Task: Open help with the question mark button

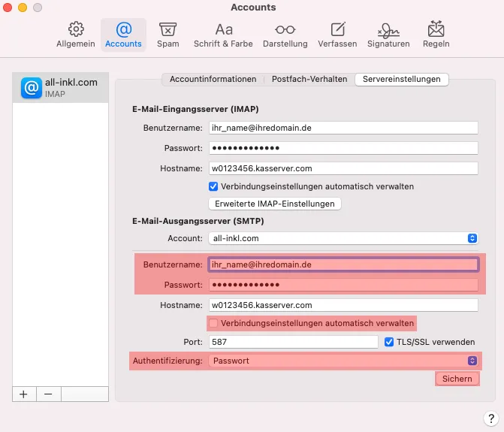Action: click(490, 418)
